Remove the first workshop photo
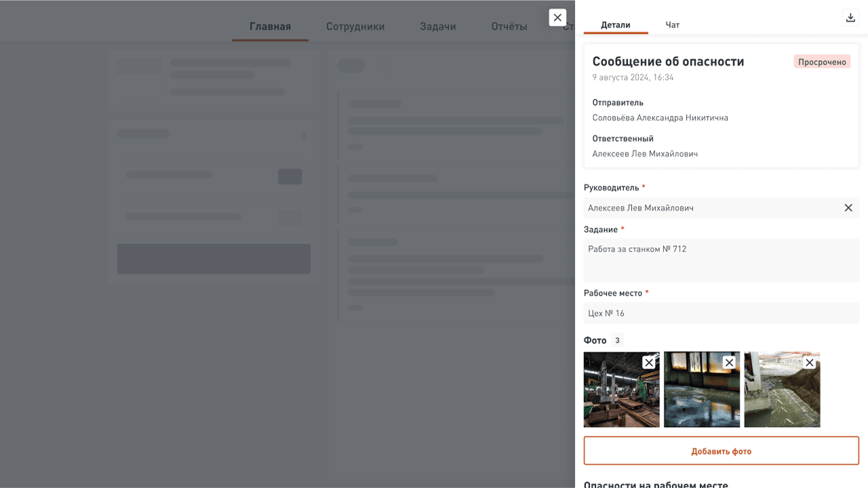 649,363
